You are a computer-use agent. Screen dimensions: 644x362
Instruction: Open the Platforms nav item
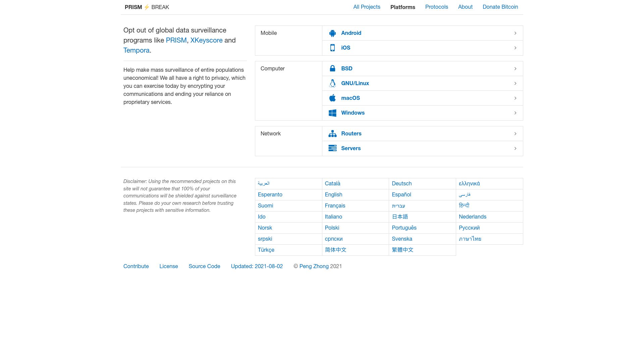click(402, 7)
